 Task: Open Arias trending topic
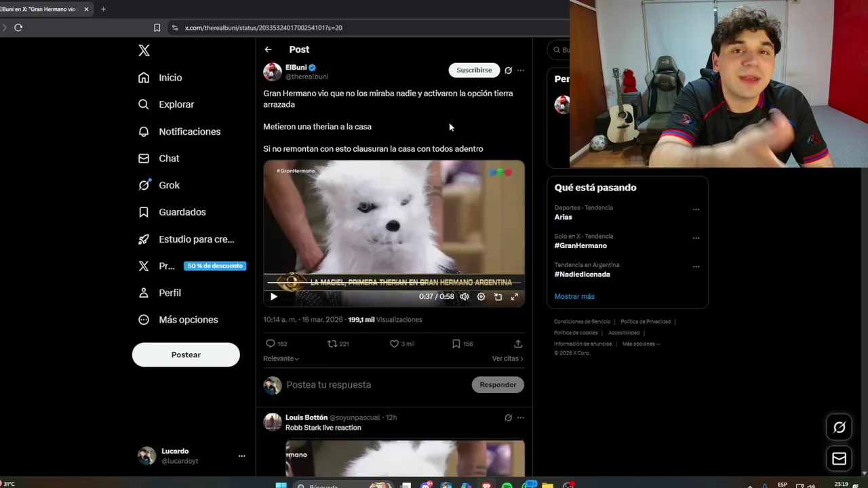tap(564, 217)
